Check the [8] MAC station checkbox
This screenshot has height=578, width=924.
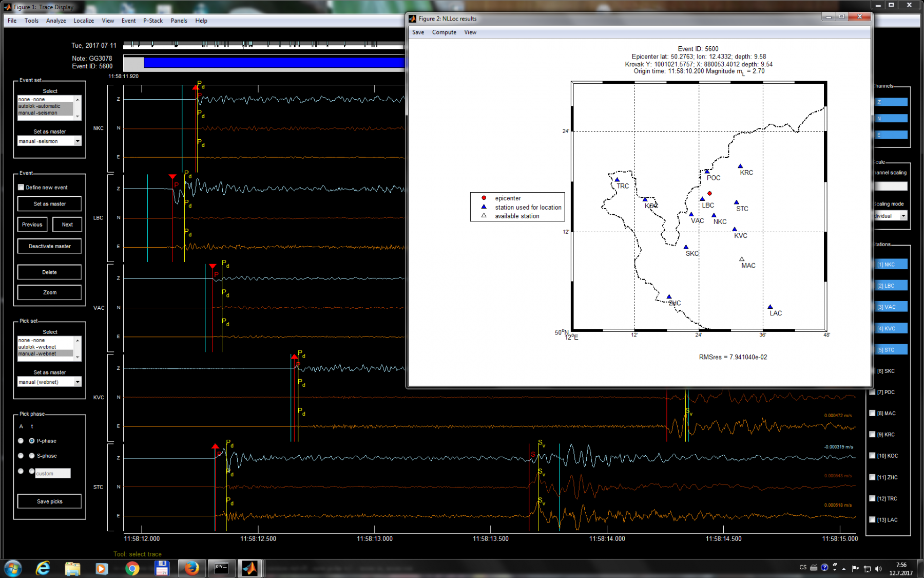coord(872,413)
